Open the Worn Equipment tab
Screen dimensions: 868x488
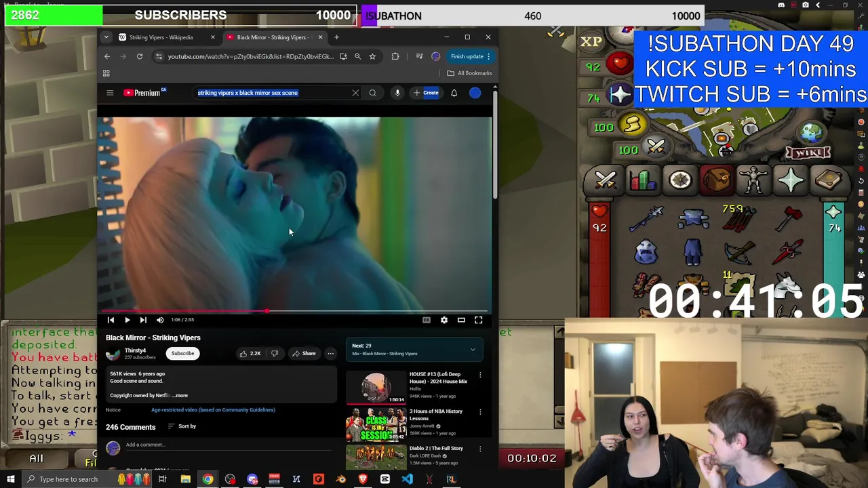pos(754,180)
